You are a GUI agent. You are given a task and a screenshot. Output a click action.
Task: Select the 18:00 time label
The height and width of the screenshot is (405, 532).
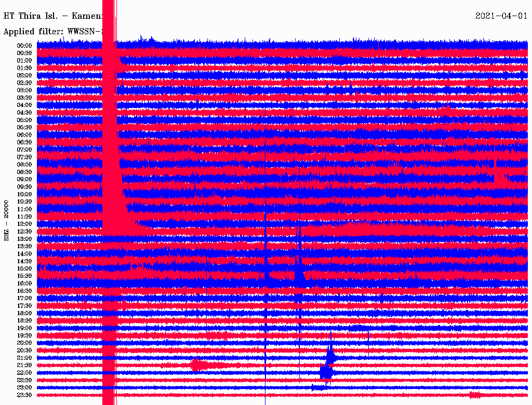click(24, 313)
